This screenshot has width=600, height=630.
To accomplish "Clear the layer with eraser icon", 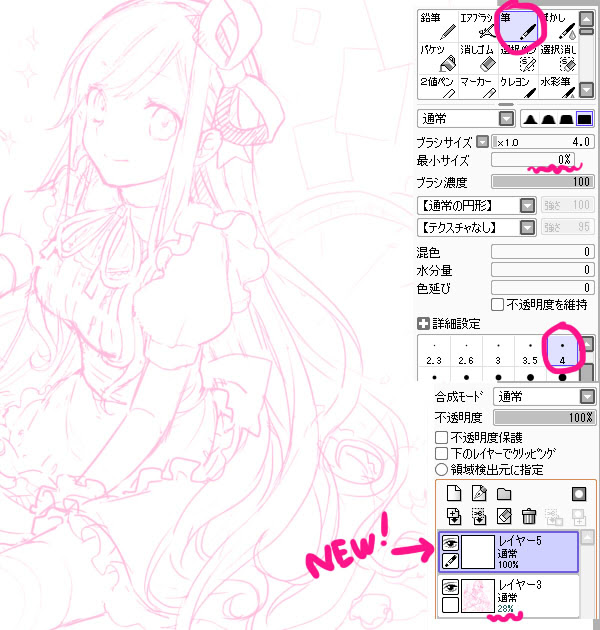I will coord(504,517).
